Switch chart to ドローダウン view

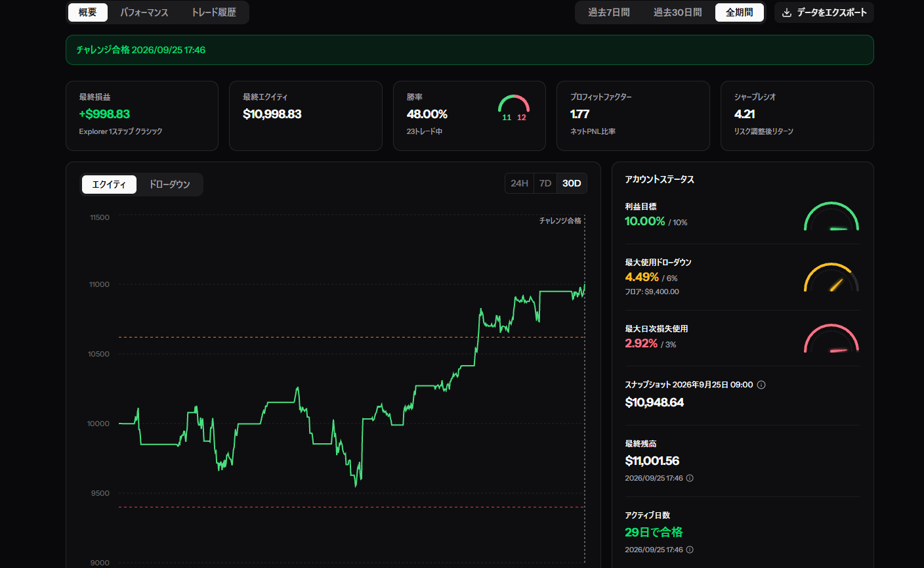pos(169,185)
